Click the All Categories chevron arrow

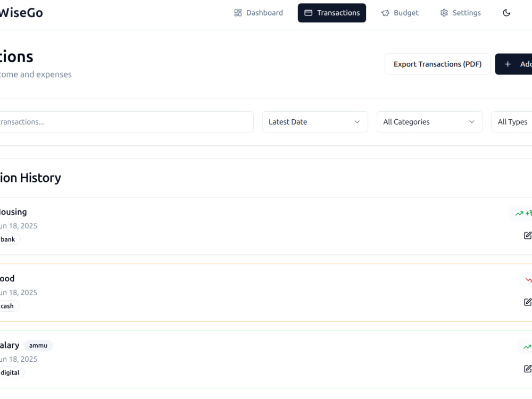click(x=471, y=122)
